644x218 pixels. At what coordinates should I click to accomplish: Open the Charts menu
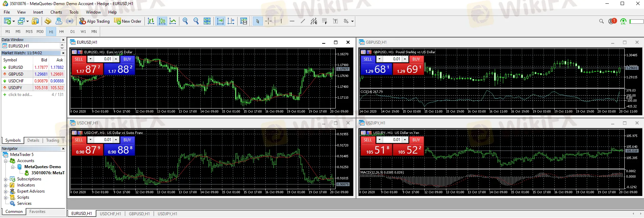pyautogui.click(x=56, y=12)
